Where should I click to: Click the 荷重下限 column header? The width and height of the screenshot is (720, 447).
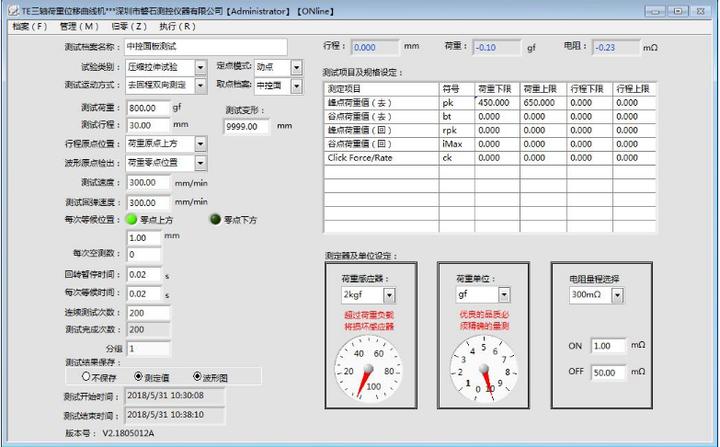tap(497, 89)
